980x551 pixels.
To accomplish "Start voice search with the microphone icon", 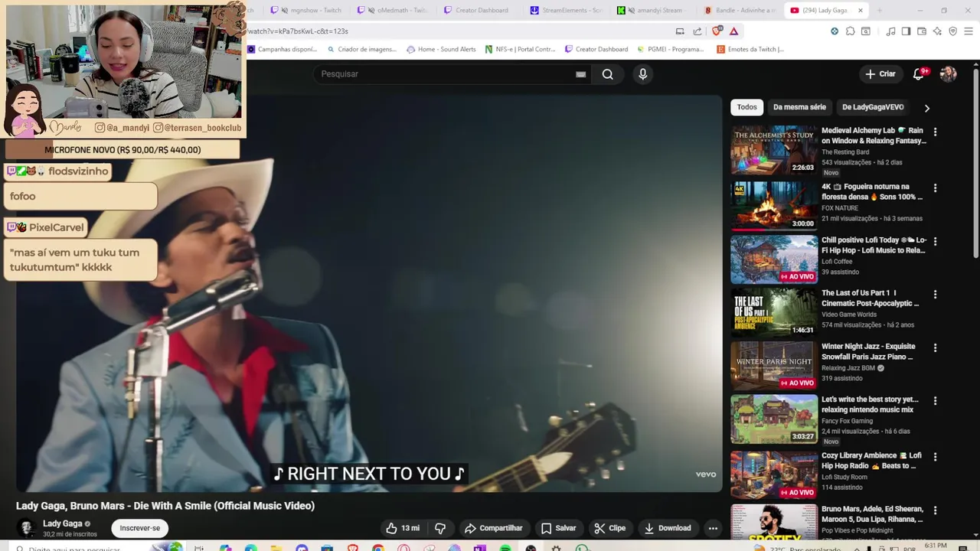I will point(642,74).
